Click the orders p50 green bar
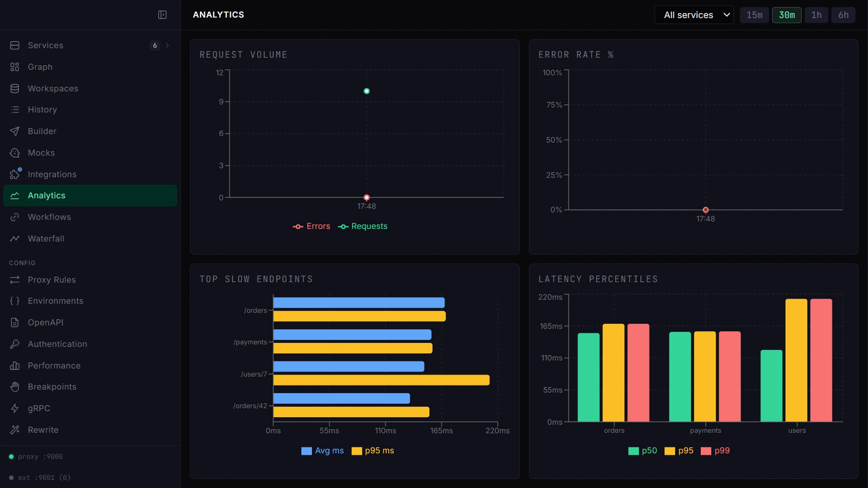Image resolution: width=868 pixels, height=488 pixels. click(x=589, y=377)
